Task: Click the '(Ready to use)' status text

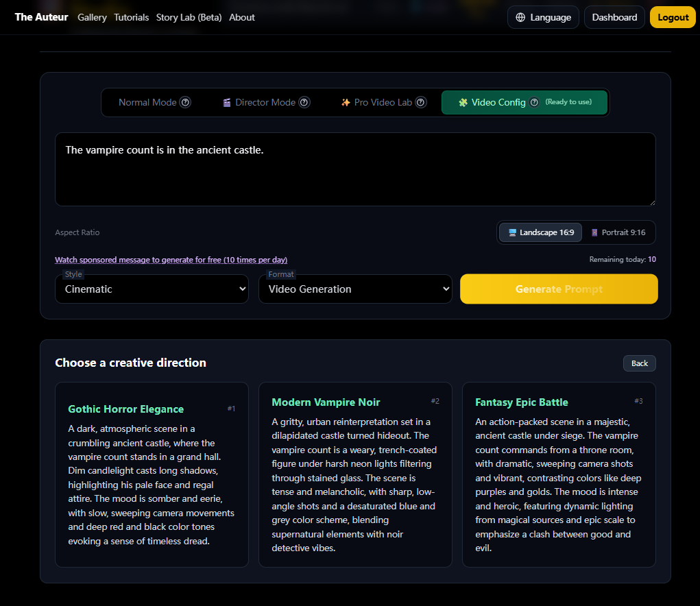Action: click(x=568, y=101)
